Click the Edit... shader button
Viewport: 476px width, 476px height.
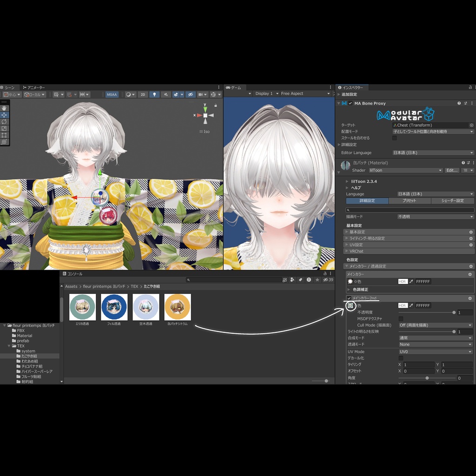[452, 170]
